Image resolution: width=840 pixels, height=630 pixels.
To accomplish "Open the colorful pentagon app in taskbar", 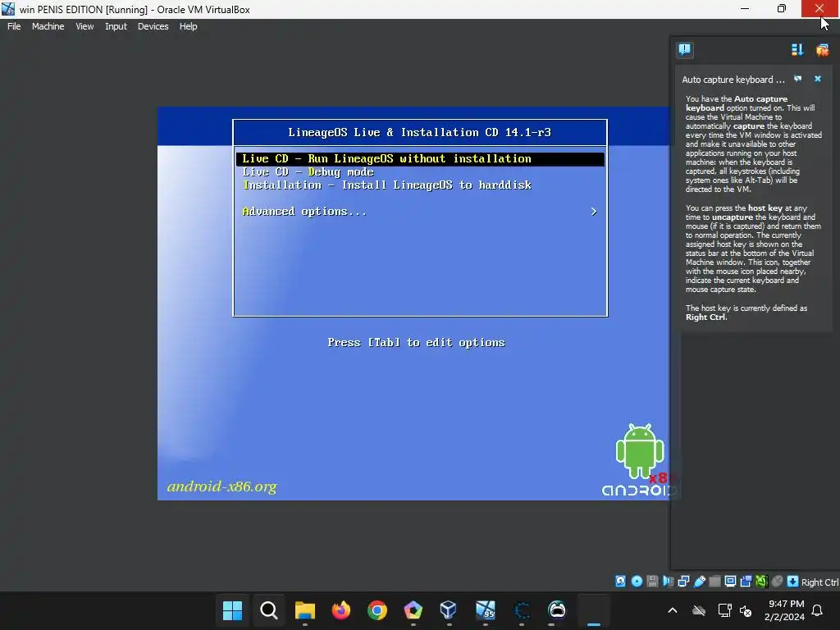I will point(413,610).
